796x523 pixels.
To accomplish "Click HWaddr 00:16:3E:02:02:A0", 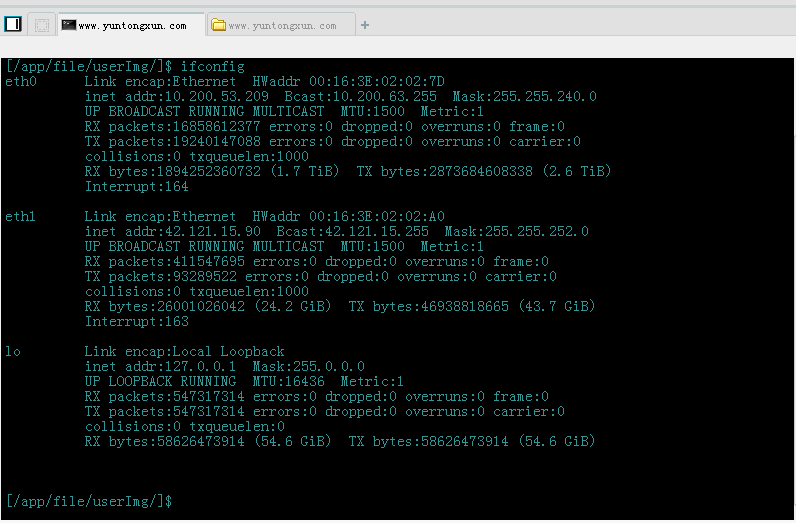I will coord(348,216).
